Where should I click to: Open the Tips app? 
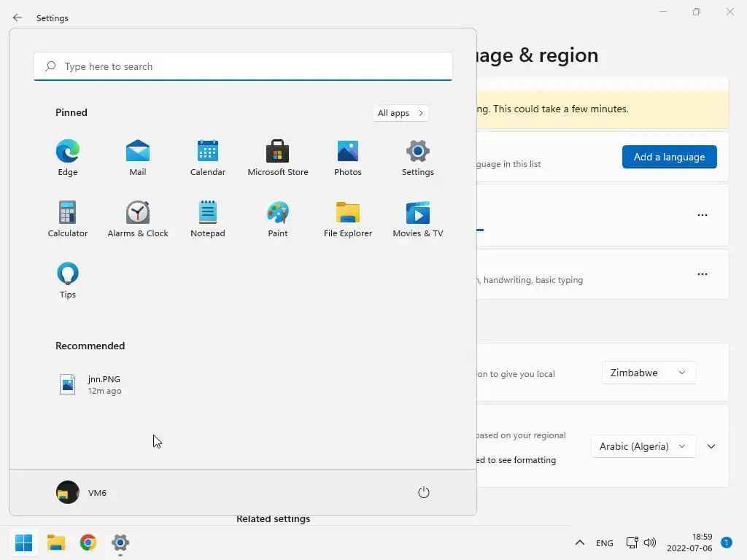point(68,281)
